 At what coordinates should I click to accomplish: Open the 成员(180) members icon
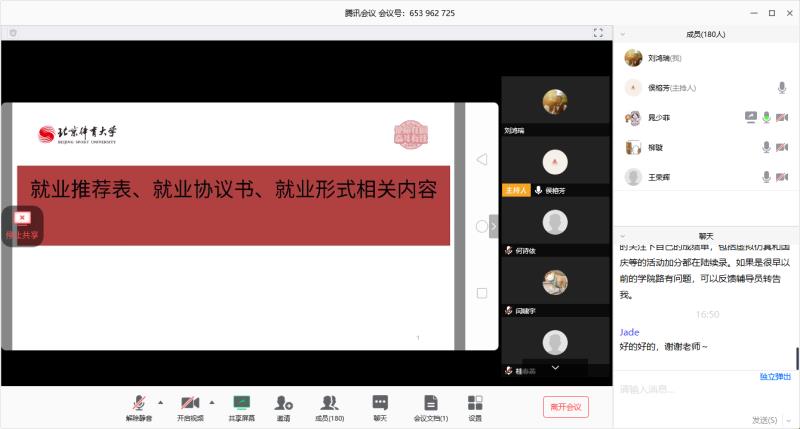(329, 403)
